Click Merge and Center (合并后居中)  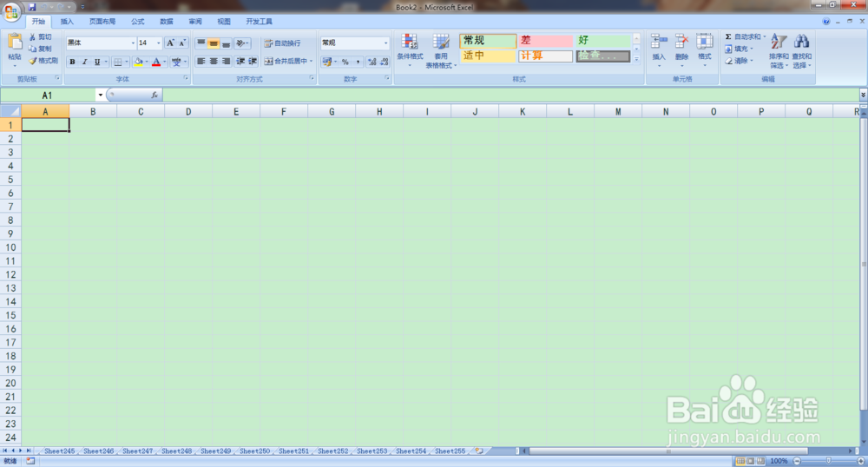point(286,61)
